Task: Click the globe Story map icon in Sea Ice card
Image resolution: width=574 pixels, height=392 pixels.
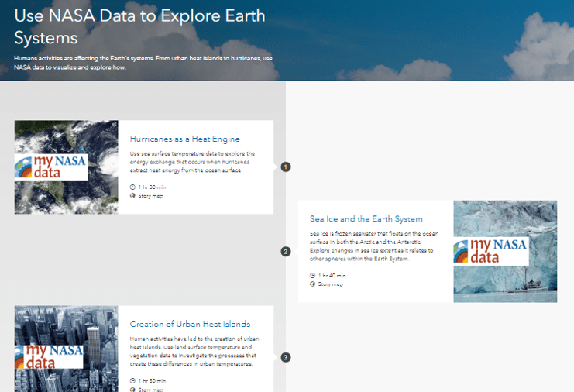Action: tap(313, 284)
